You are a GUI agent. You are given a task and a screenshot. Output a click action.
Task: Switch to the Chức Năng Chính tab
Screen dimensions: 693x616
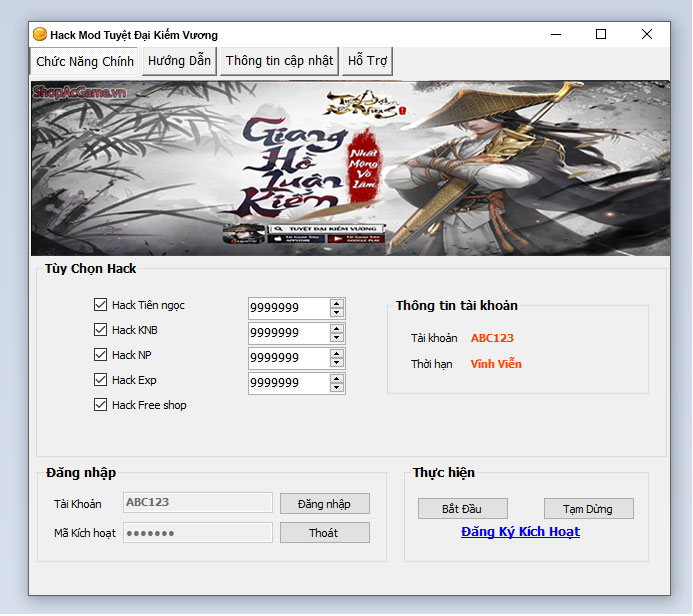(84, 61)
